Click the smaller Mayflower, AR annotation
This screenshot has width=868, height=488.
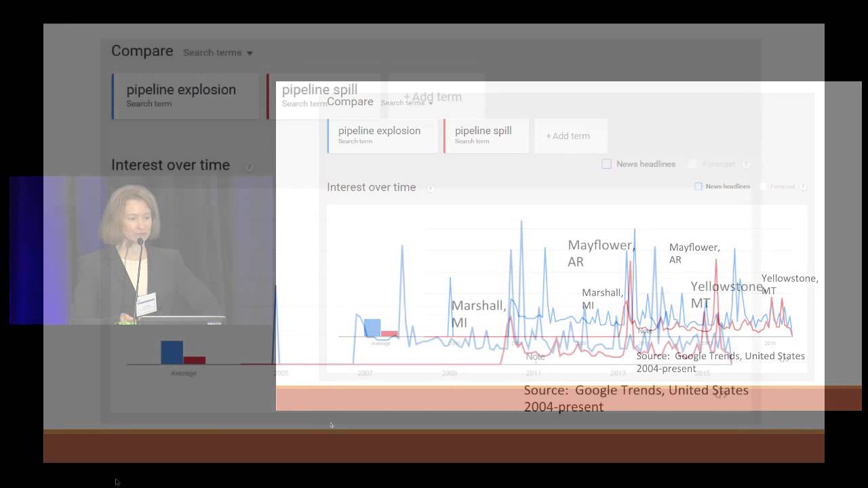(x=694, y=253)
